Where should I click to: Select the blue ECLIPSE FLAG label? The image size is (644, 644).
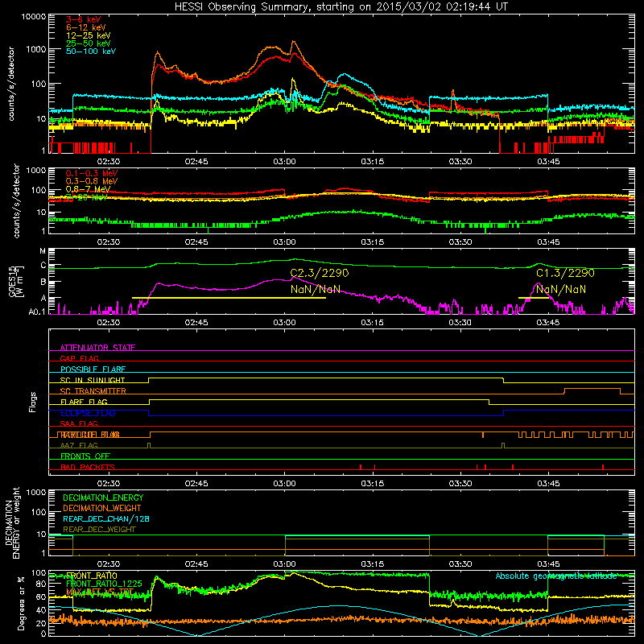point(88,413)
